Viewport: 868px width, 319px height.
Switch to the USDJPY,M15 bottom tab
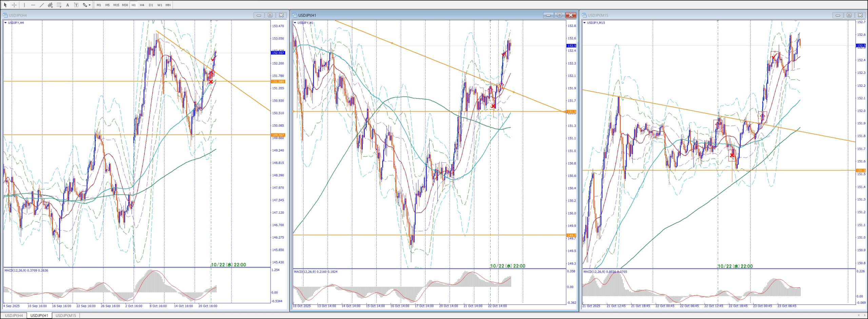(66, 315)
